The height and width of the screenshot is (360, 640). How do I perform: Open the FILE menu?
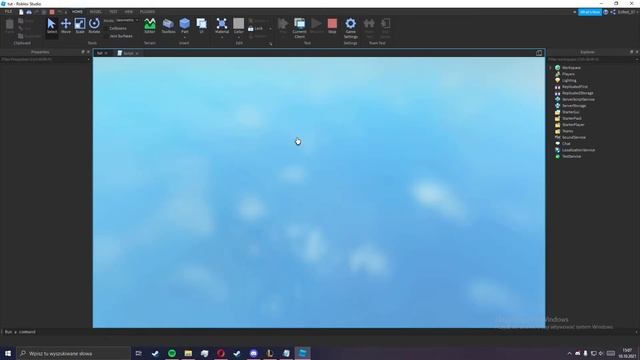[x=8, y=12]
